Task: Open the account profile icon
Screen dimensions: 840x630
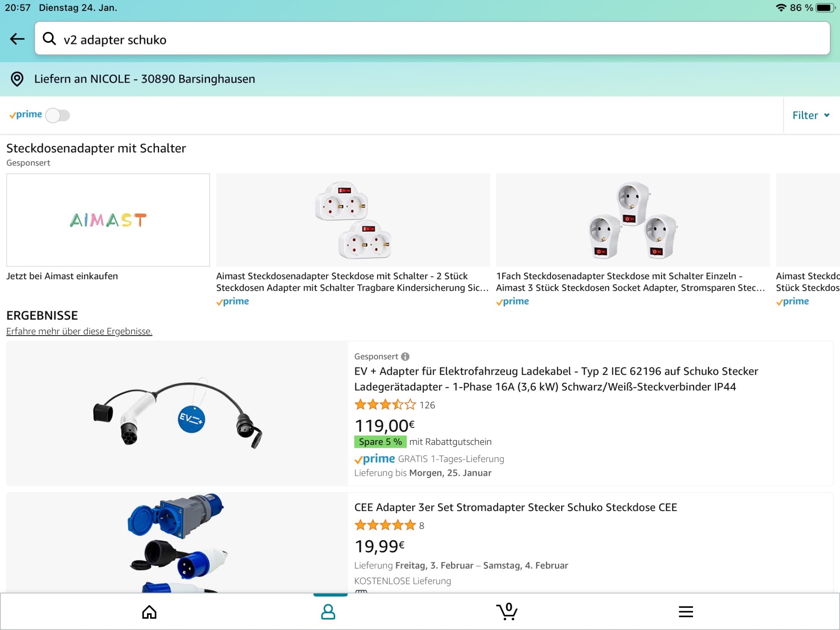Action: pos(328,612)
